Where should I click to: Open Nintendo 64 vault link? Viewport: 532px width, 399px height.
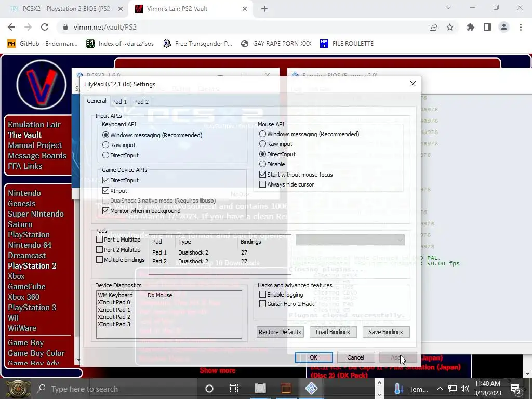[x=30, y=245]
